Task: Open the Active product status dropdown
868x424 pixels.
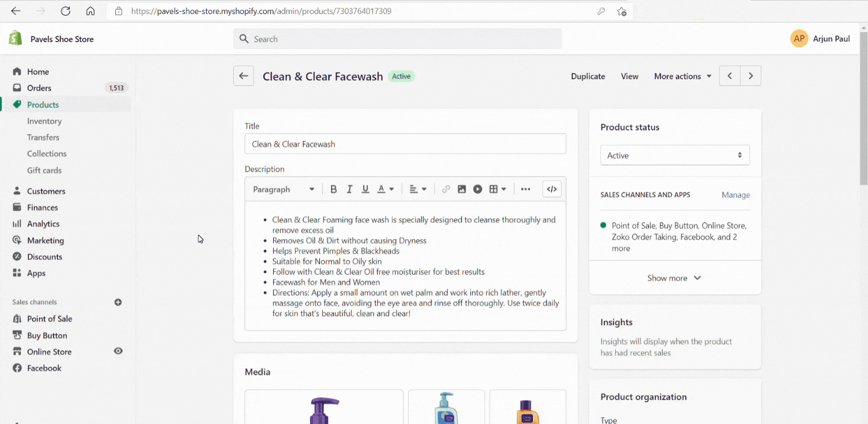Action: pyautogui.click(x=675, y=155)
